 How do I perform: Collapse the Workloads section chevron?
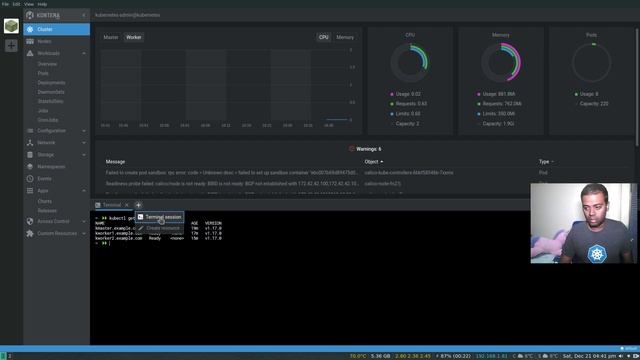point(84,53)
